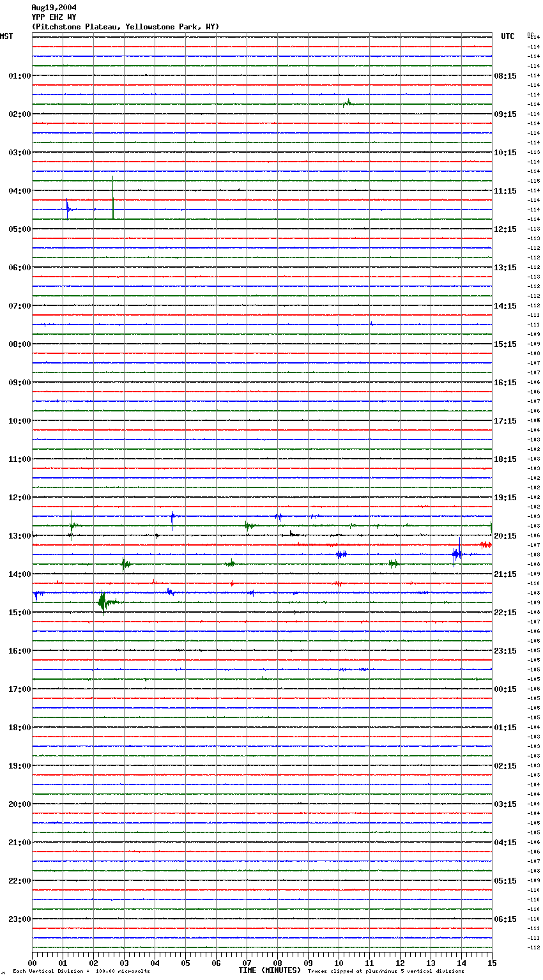
Task: Select the 21:00 MST time label
Action: pyautogui.click(x=19, y=843)
